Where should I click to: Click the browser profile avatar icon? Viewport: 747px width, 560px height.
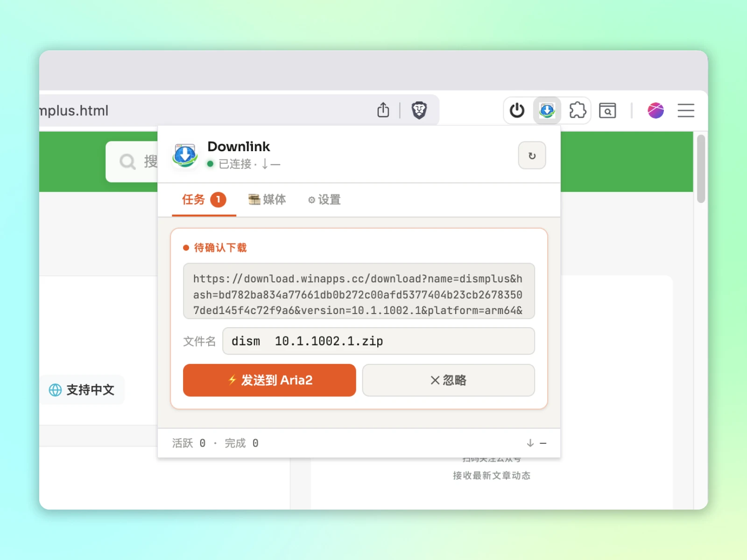(655, 111)
